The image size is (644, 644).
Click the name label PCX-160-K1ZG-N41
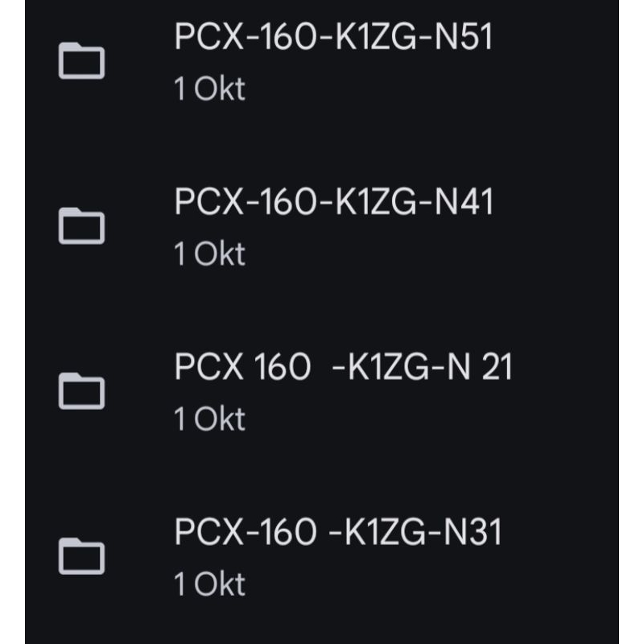pyautogui.click(x=334, y=200)
